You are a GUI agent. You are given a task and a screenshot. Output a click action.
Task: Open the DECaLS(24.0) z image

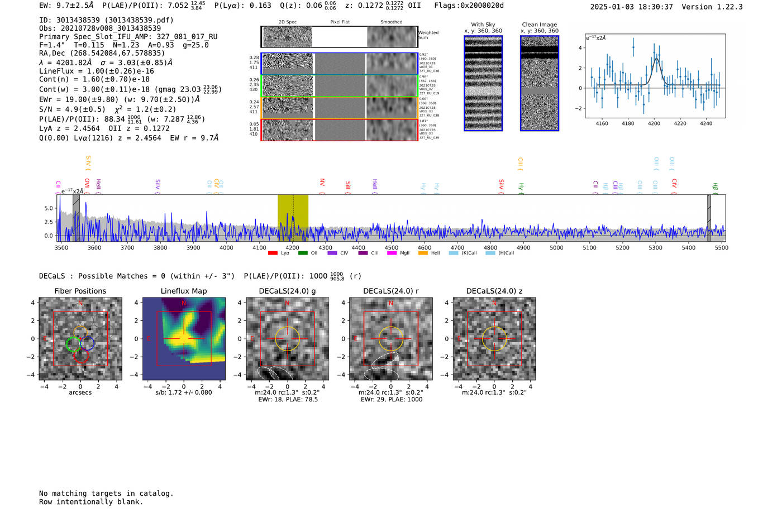tap(494, 339)
